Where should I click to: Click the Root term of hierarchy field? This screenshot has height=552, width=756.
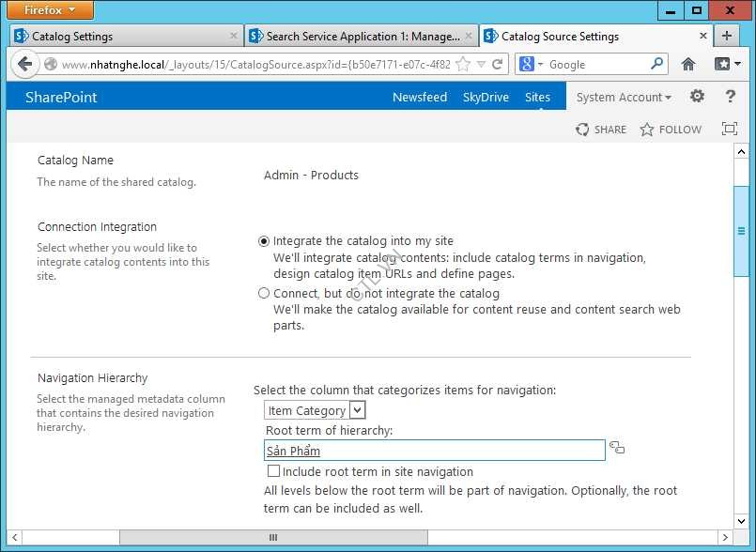pyautogui.click(x=435, y=451)
